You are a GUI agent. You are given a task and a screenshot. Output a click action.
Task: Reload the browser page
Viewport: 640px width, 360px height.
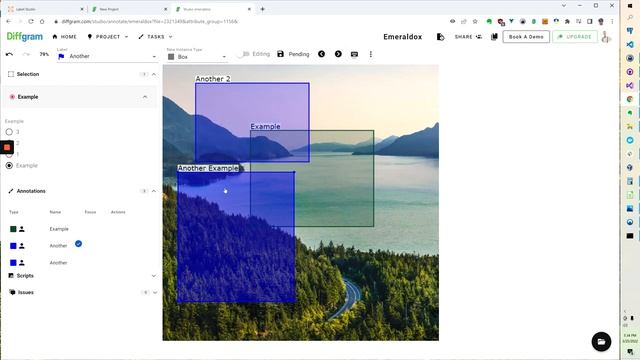tap(31, 21)
